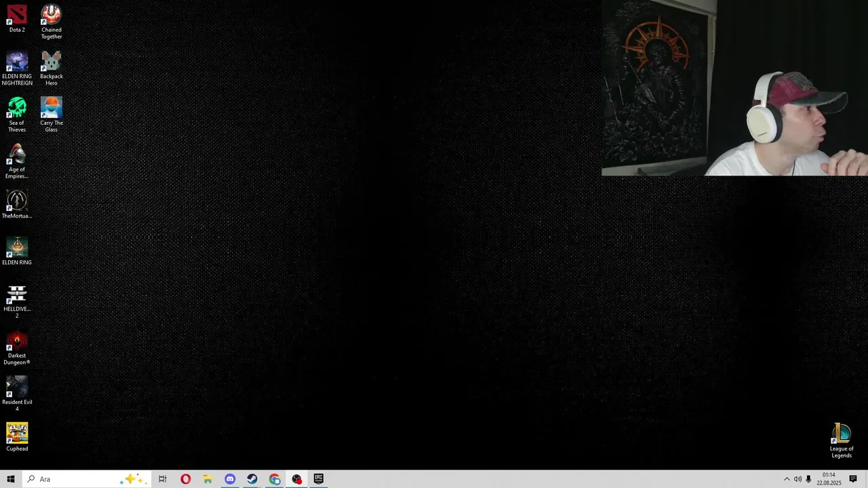Select the Backpack Hero desktop icon
The height and width of the screenshot is (488, 868).
[x=51, y=68]
